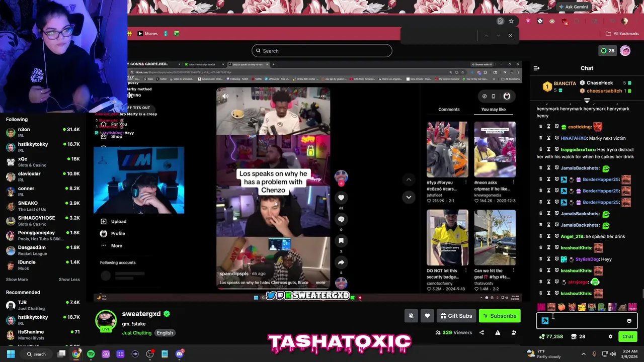Collapse the chat panel with arrow icon
Screen dimensions: 644x362
pos(536,68)
